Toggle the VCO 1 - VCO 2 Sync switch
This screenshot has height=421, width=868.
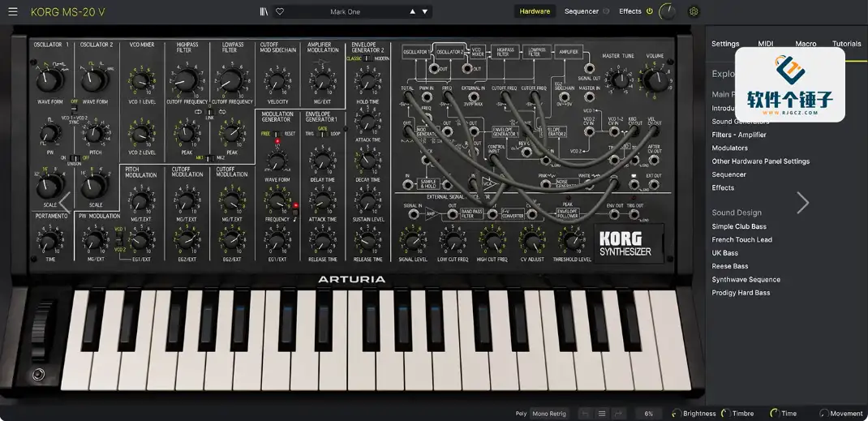tap(74, 110)
